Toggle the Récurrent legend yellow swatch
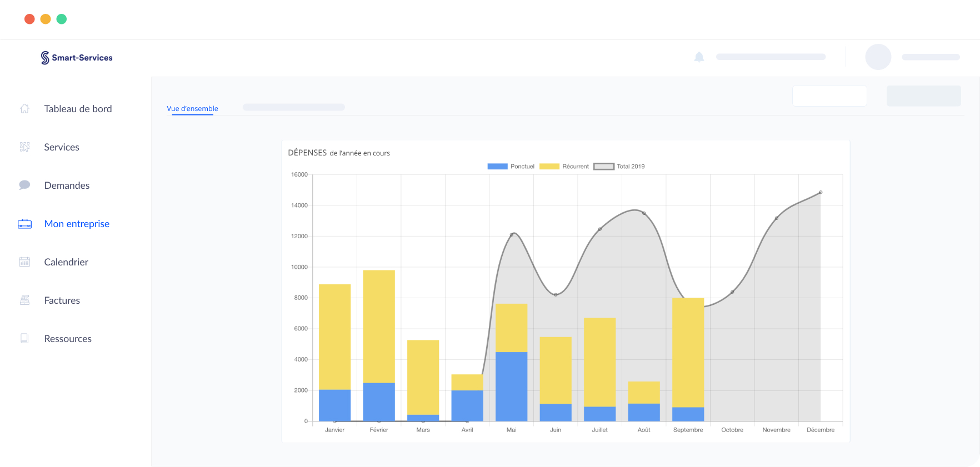980x467 pixels. click(x=549, y=167)
